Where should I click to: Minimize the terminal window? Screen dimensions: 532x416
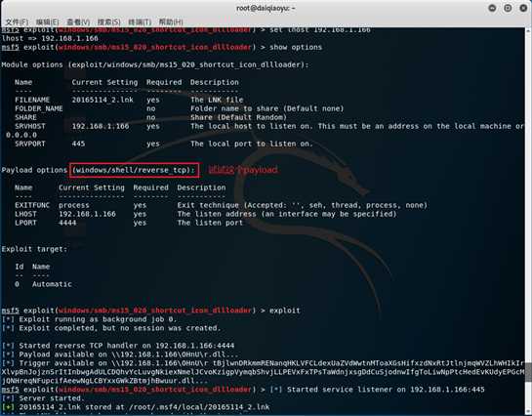tap(492, 8)
